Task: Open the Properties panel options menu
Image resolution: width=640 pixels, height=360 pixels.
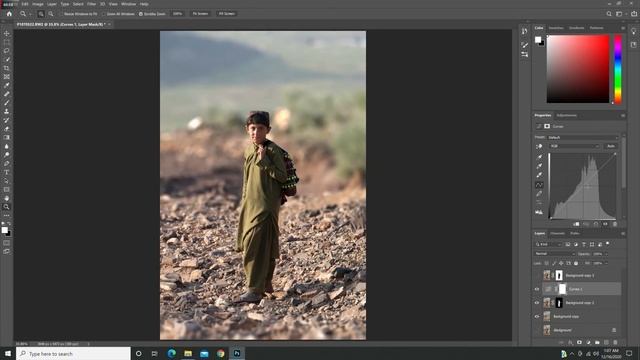Action: point(623,116)
